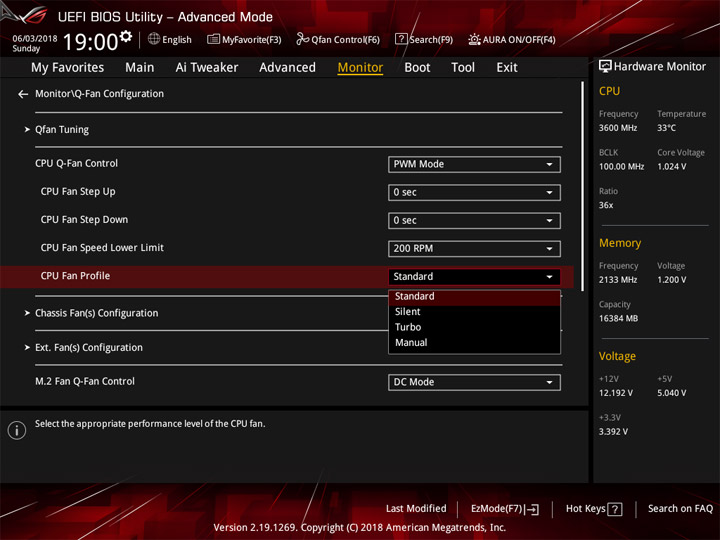Open the Exit tab
Viewport: 720px width, 540px height.
point(507,68)
